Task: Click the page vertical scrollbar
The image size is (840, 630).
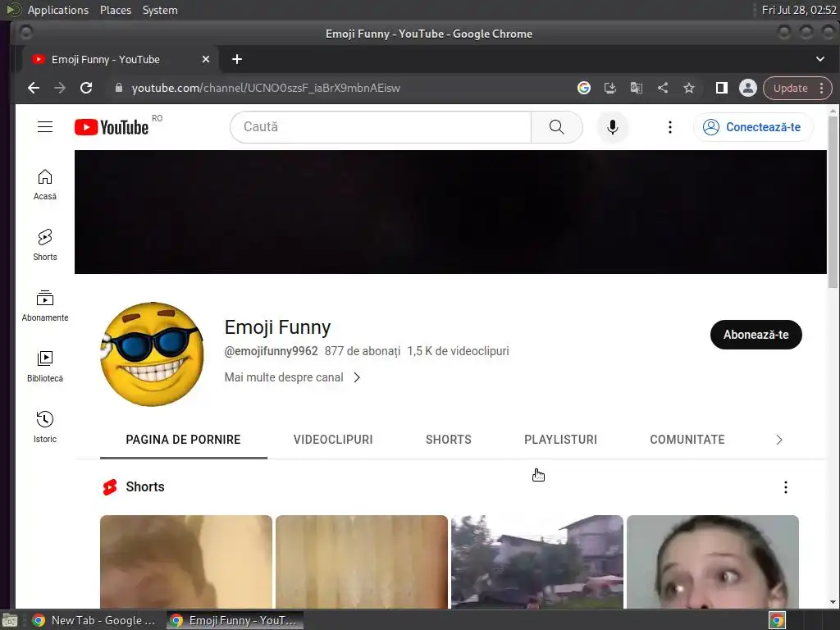Action: [x=833, y=202]
